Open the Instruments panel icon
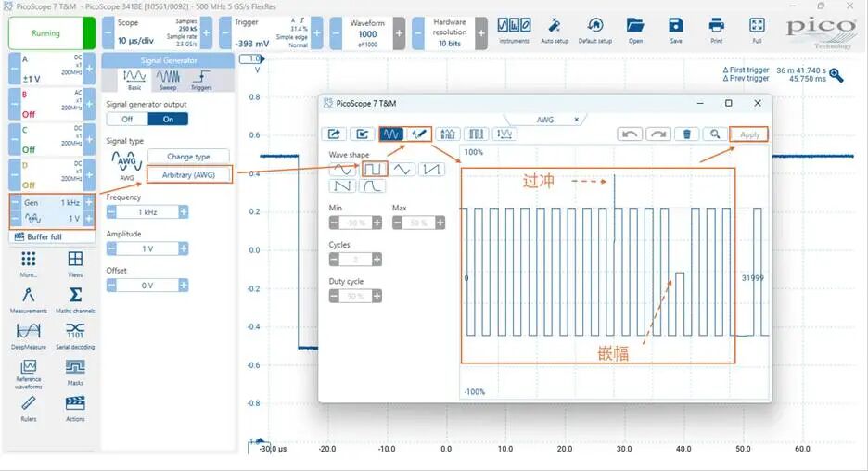 click(514, 31)
